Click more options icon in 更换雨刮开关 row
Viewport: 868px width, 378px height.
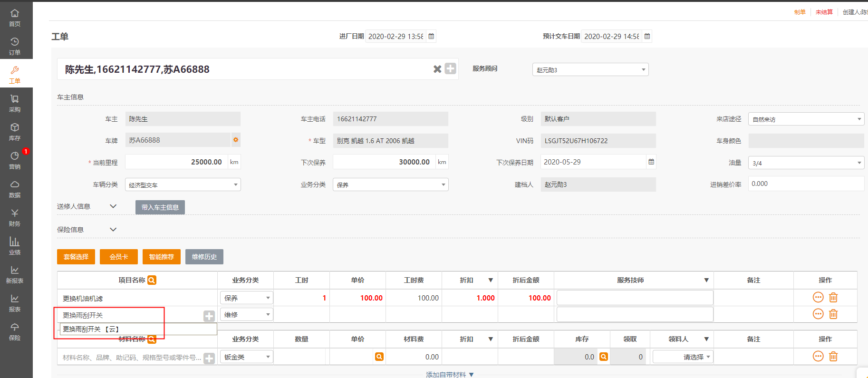(818, 314)
